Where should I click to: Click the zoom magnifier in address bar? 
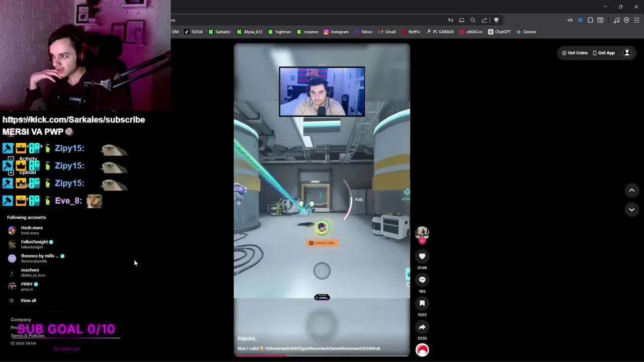(473, 20)
